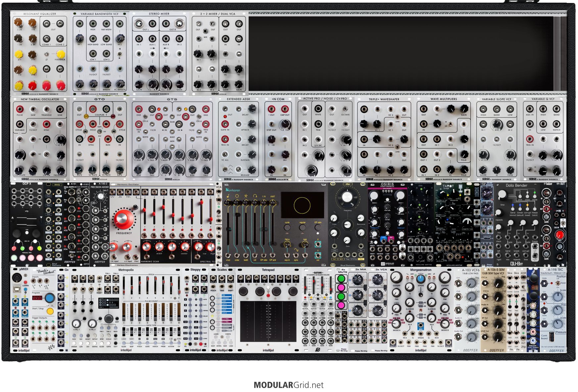This screenshot has height=392, width=578.
Task: Click the ATTACK knob on Extended ADSR
Action: pos(252,124)
